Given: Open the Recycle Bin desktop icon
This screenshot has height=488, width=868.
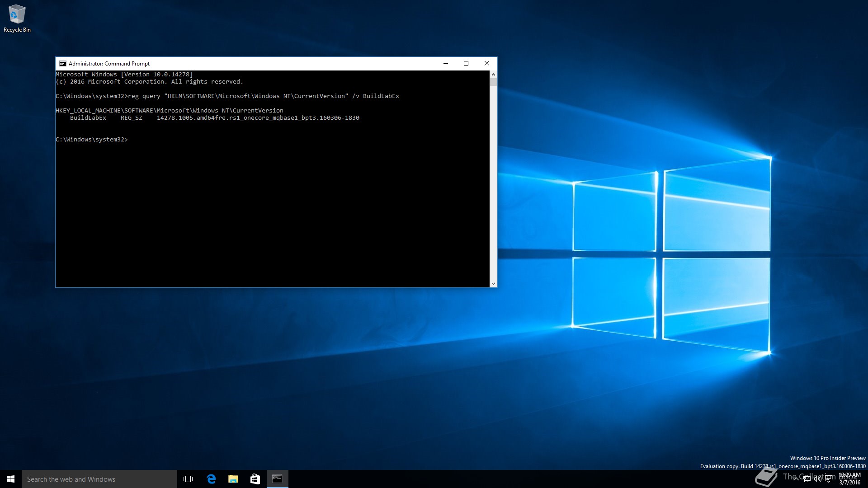Looking at the screenshot, I should (17, 19).
